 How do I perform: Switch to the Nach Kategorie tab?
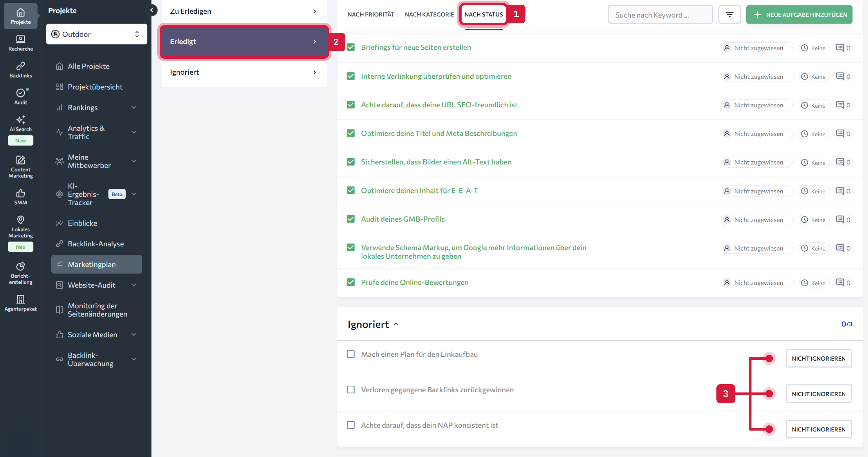point(429,14)
